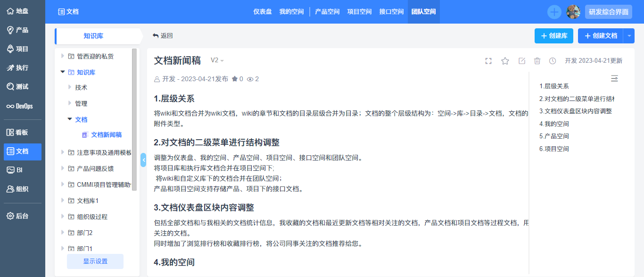
Task: Expand the 技术 folder
Action: pyautogui.click(x=69, y=87)
